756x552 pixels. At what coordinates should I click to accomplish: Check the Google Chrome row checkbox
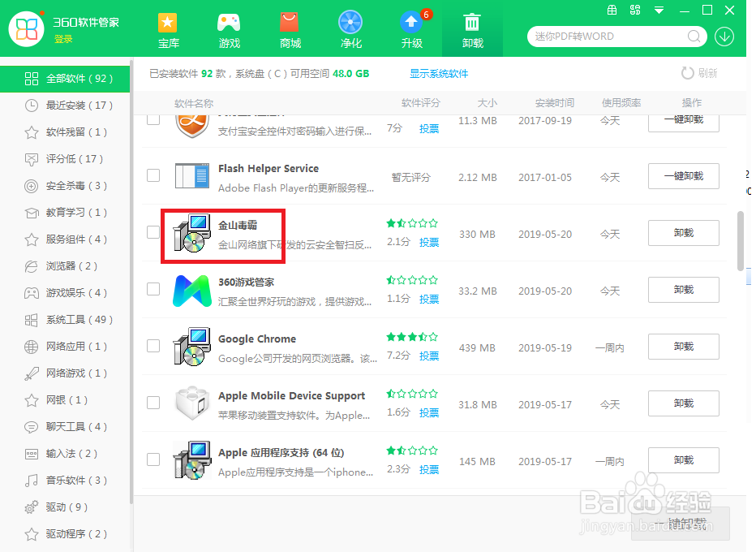point(153,346)
